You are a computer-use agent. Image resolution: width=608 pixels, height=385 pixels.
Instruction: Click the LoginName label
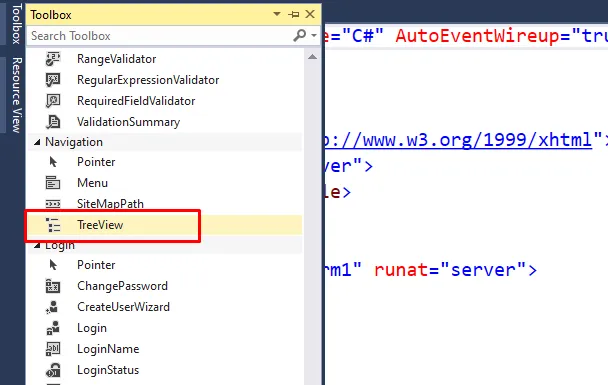coord(108,349)
